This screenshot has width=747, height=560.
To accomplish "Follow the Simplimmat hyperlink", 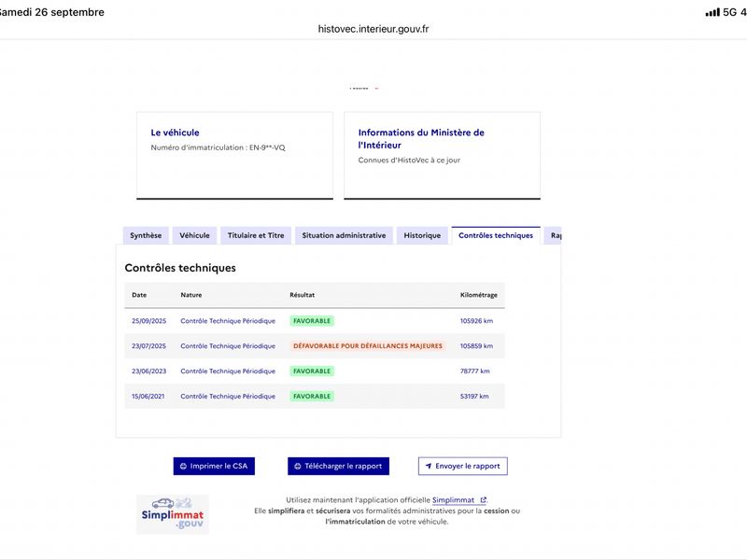I will [x=453, y=500].
